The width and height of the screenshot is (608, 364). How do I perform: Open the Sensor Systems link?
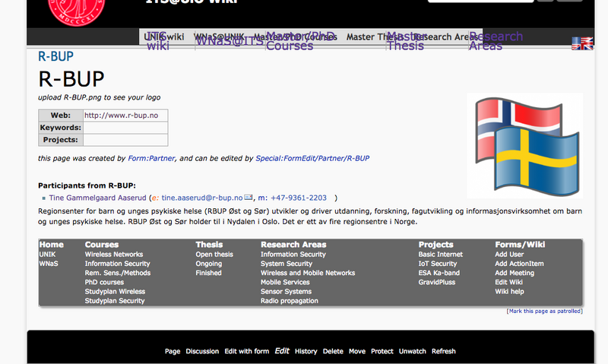point(287,292)
